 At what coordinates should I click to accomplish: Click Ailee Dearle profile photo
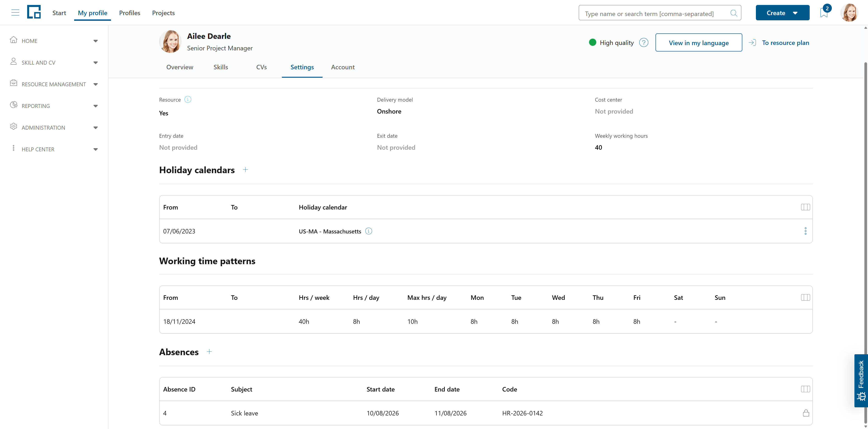[170, 41]
